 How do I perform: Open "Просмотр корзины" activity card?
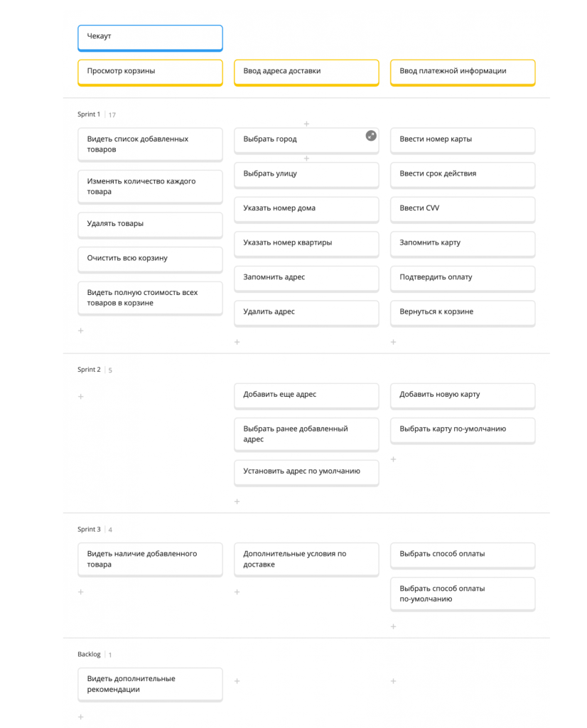click(x=150, y=72)
